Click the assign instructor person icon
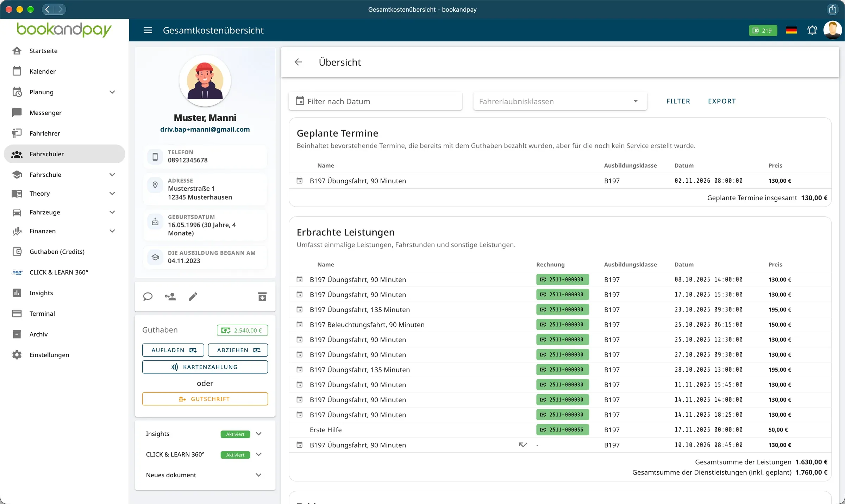Viewport: 845px width, 504px height. point(170,297)
